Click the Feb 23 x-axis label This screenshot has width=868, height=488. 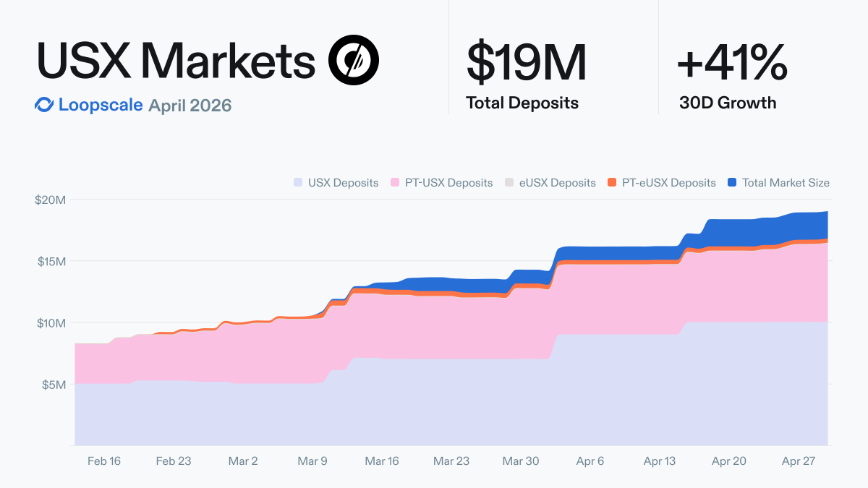tap(174, 461)
